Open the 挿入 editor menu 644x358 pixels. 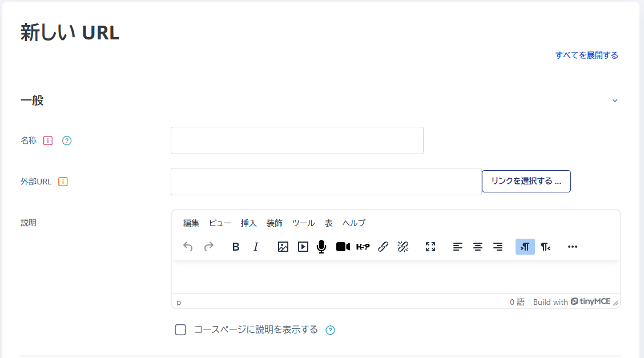248,223
